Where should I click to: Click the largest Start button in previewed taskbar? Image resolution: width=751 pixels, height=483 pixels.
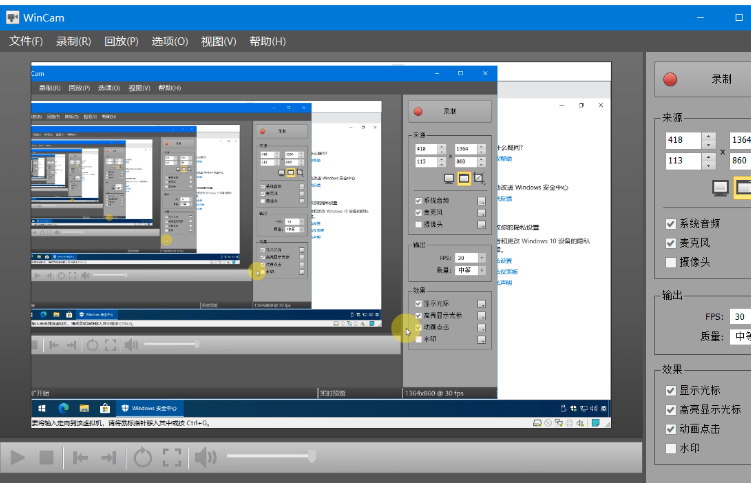click(x=42, y=408)
